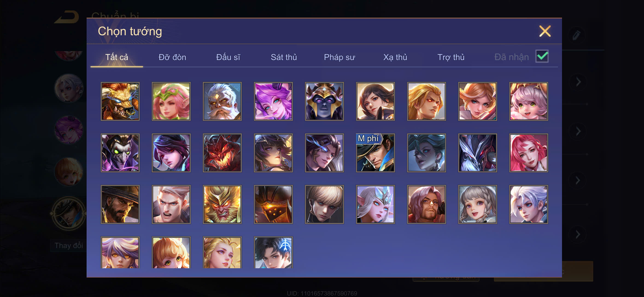Image resolution: width=644 pixels, height=297 pixels.
Task: Show the 'Xạ thủ' hero category
Action: pyautogui.click(x=395, y=57)
